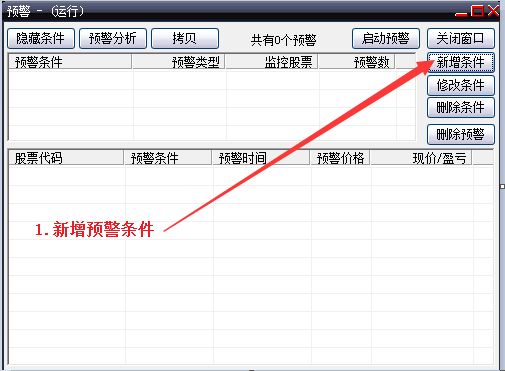
Task: Click the 拷贝 copy button
Action: tap(185, 39)
